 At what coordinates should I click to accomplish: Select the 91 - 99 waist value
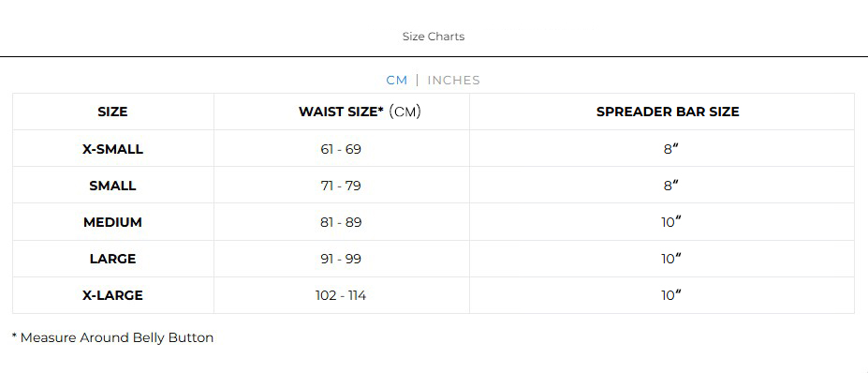coord(341,259)
